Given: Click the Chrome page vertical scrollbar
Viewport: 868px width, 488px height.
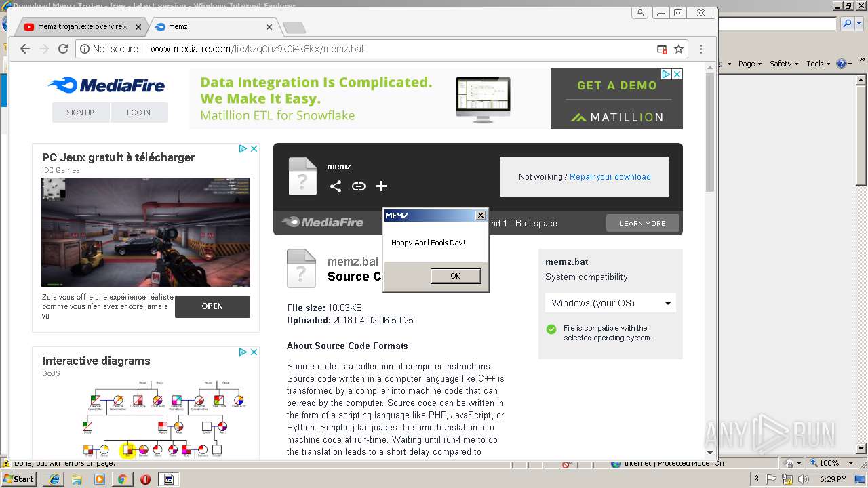Looking at the screenshot, I should [x=710, y=132].
